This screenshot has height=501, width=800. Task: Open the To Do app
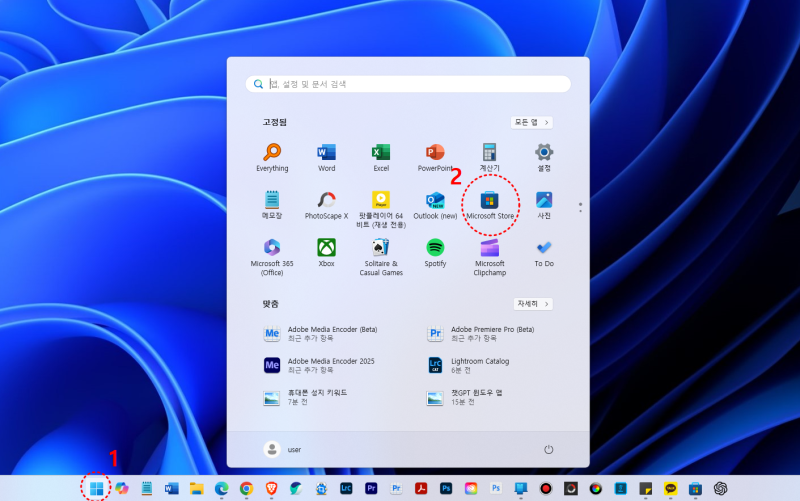point(544,253)
